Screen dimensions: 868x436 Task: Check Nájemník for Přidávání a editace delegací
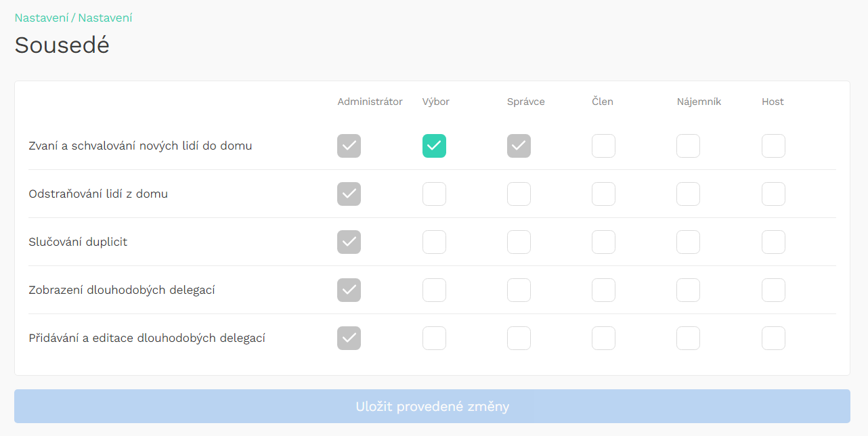[x=688, y=338]
